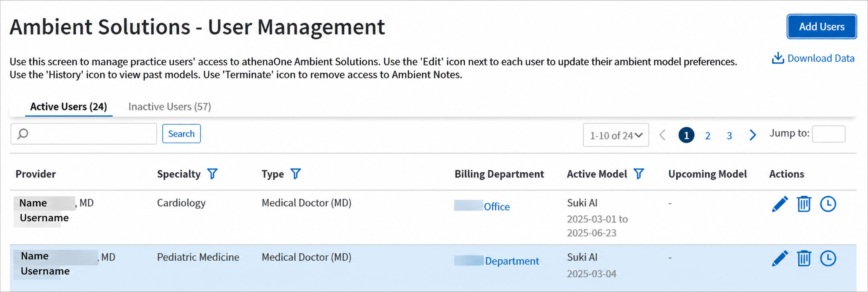View history for the Cardiology provider

[x=828, y=204]
